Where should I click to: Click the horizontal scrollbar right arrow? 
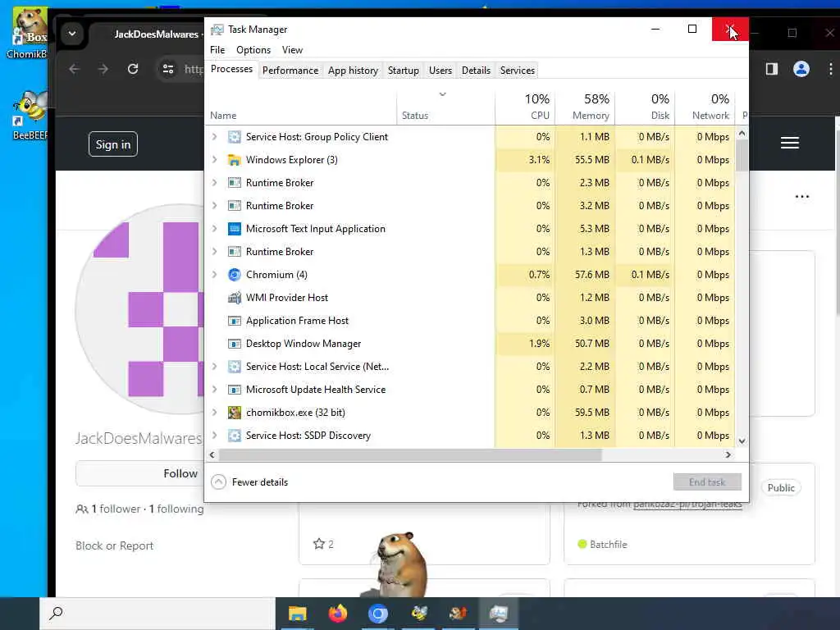point(728,454)
